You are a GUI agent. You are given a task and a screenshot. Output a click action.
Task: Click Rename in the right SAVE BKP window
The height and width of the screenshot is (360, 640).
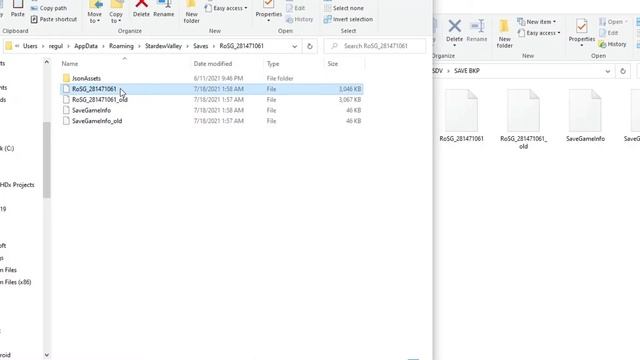click(477, 31)
